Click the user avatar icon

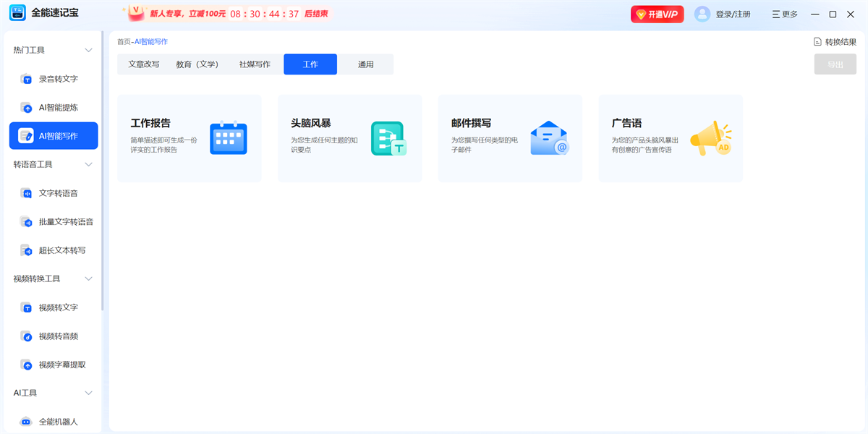[702, 14]
